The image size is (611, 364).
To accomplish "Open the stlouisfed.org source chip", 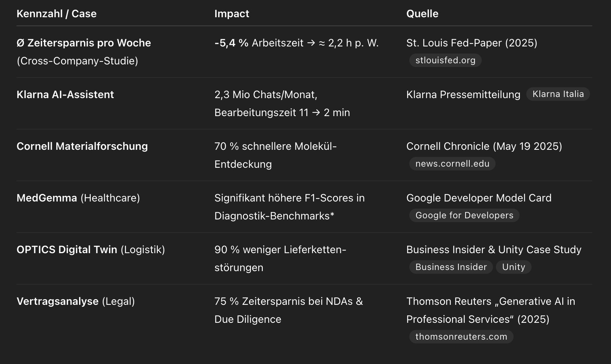I will coord(445,60).
